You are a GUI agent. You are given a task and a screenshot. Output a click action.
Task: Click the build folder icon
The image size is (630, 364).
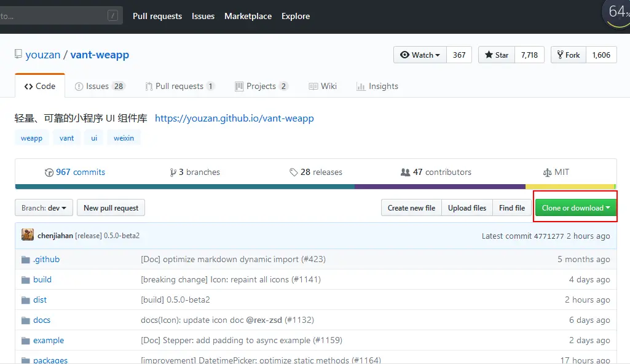26,280
